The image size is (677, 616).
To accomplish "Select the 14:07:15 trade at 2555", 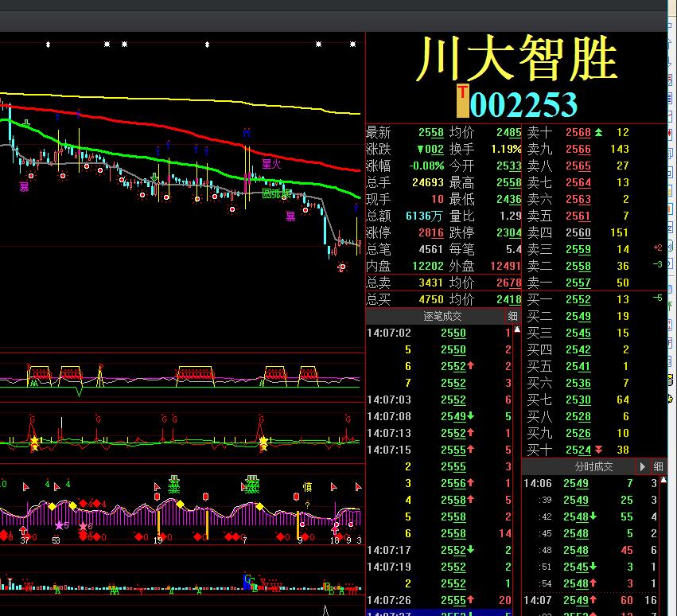I will (x=438, y=450).
